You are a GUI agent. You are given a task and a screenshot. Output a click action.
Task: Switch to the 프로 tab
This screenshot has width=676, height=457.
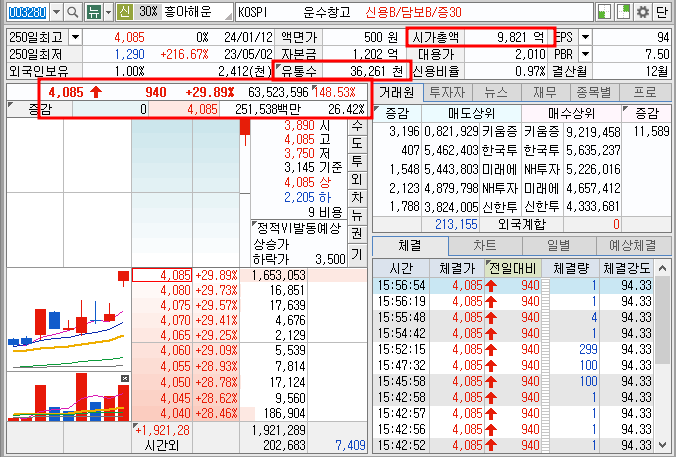[645, 92]
